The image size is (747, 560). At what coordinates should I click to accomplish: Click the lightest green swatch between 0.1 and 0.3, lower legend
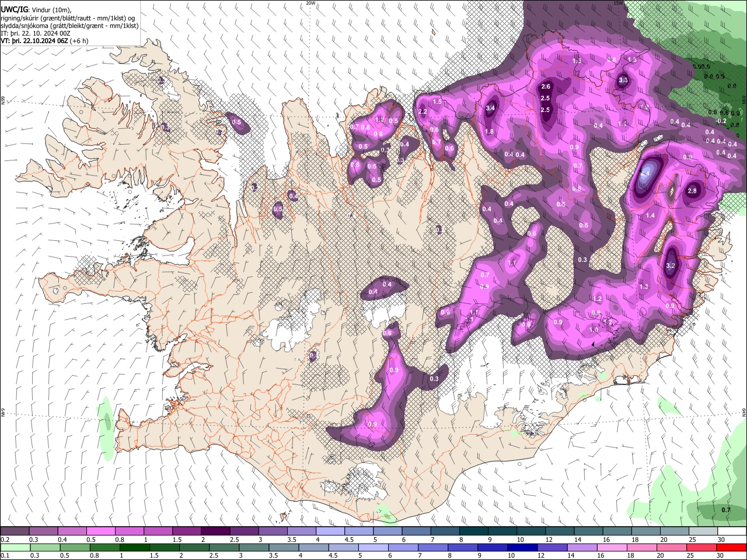[x=15, y=548]
